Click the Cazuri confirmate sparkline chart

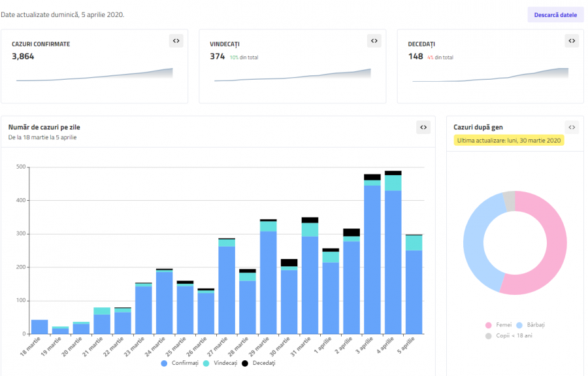[94, 75]
